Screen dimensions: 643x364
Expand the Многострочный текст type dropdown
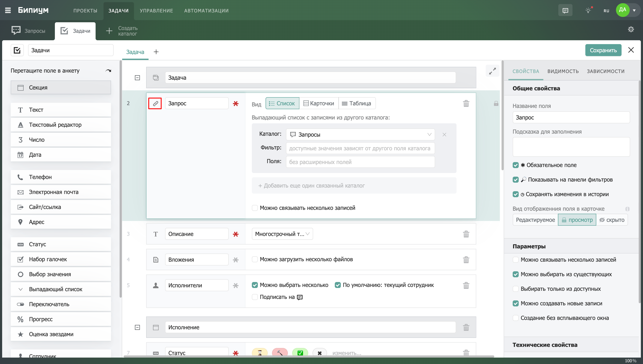pyautogui.click(x=282, y=234)
